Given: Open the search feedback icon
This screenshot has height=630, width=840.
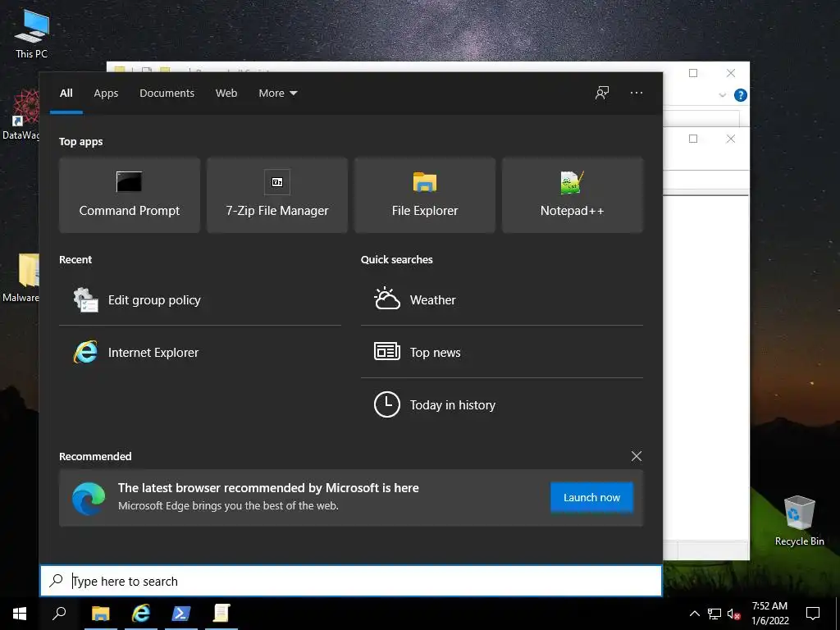Looking at the screenshot, I should [602, 93].
